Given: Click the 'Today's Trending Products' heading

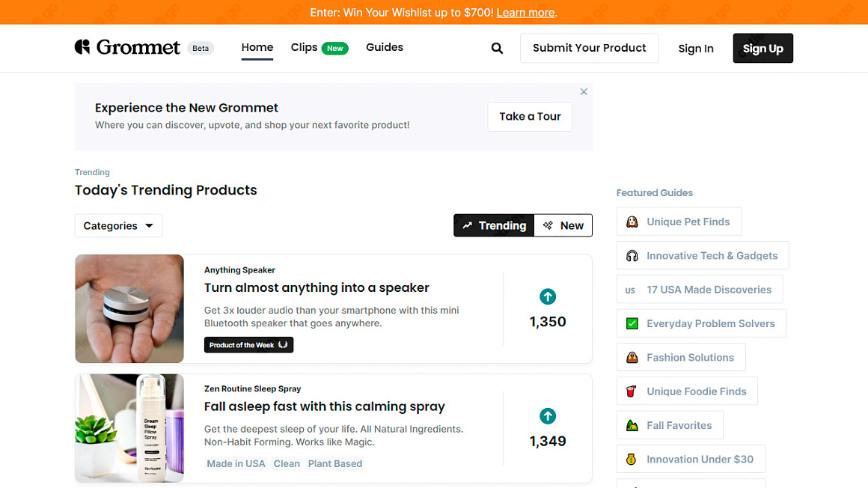Looking at the screenshot, I should tap(166, 190).
